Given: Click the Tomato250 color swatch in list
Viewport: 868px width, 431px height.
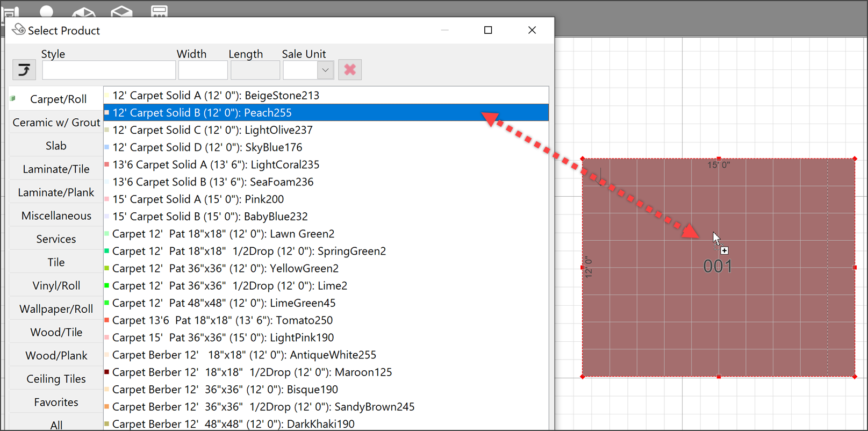Looking at the screenshot, I should click(107, 320).
